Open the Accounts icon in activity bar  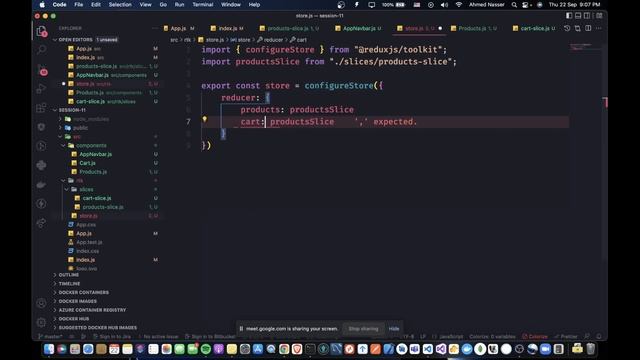pos(41,303)
